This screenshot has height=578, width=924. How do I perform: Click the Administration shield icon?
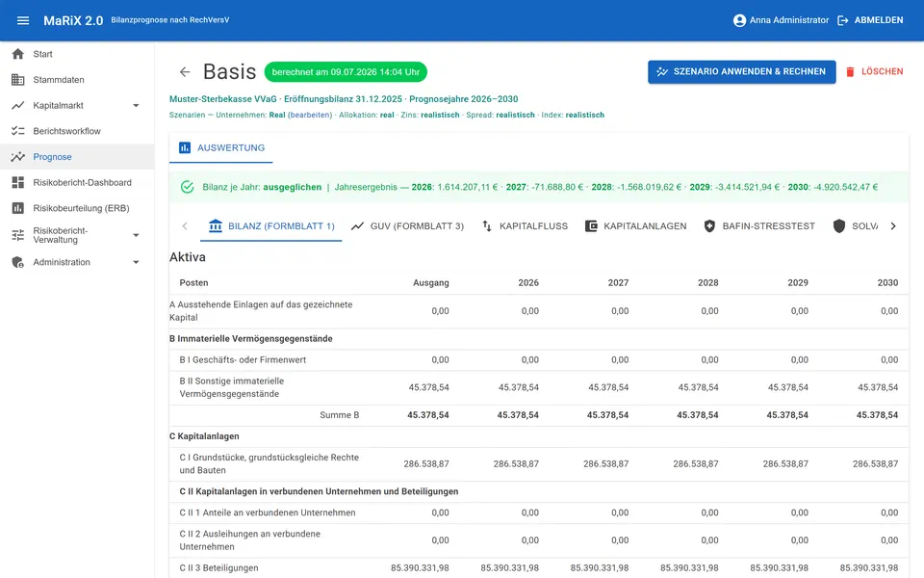(x=18, y=262)
